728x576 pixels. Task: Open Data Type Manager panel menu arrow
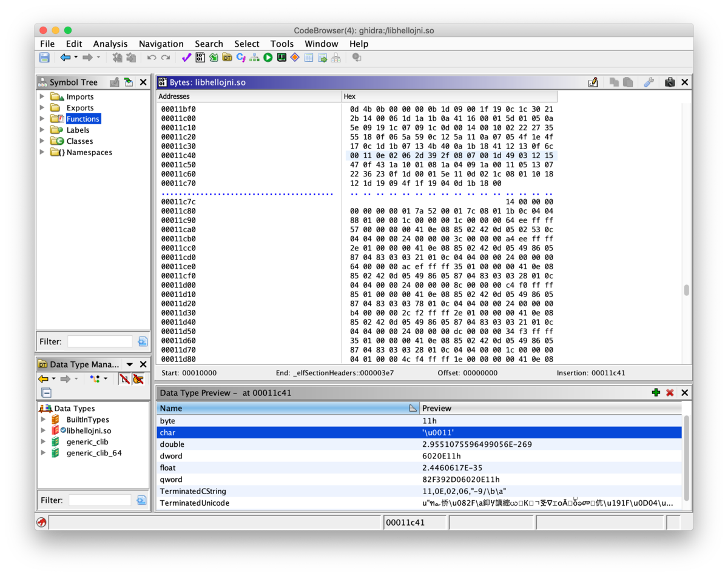[x=129, y=364]
